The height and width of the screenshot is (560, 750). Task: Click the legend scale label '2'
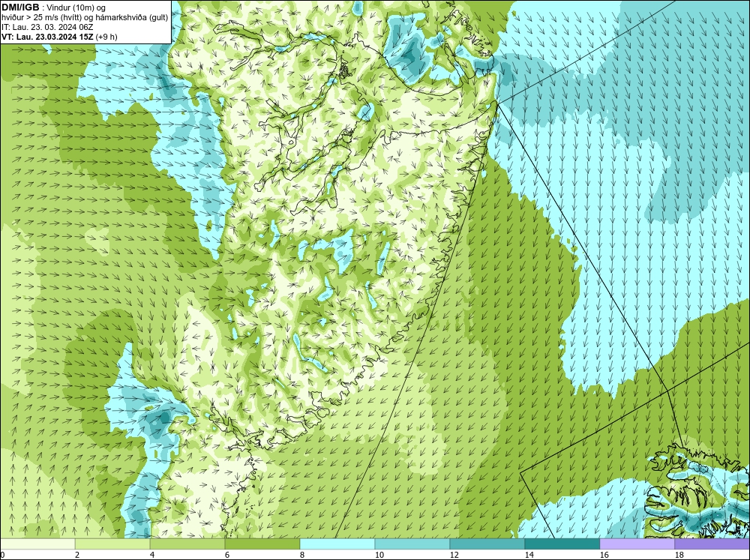[78, 555]
